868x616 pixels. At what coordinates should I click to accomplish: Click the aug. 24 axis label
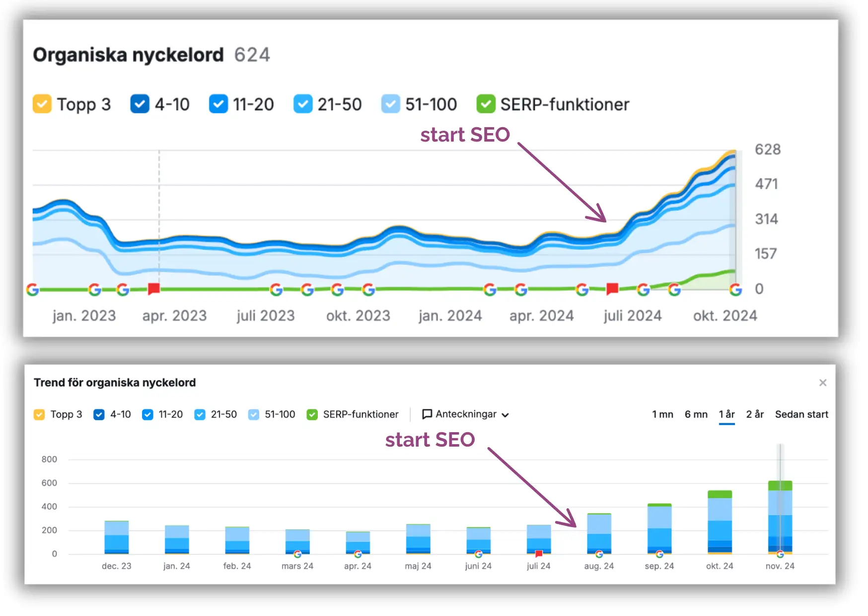click(x=599, y=566)
